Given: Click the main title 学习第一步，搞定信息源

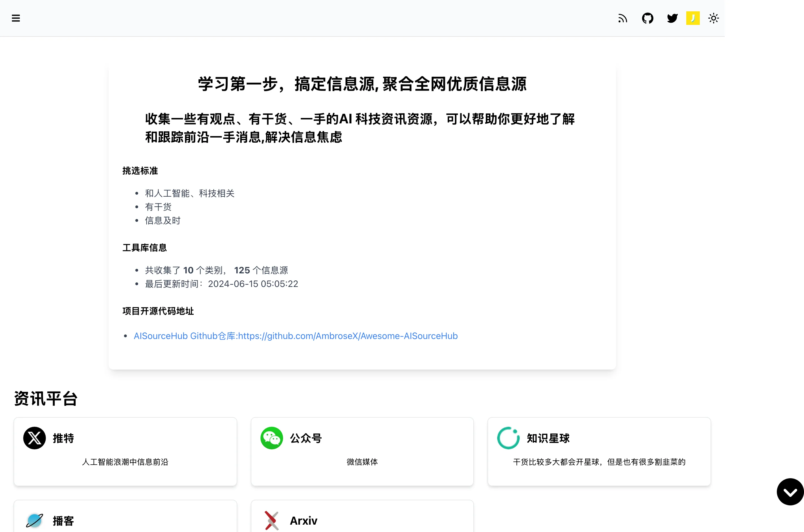Looking at the screenshot, I should (362, 84).
